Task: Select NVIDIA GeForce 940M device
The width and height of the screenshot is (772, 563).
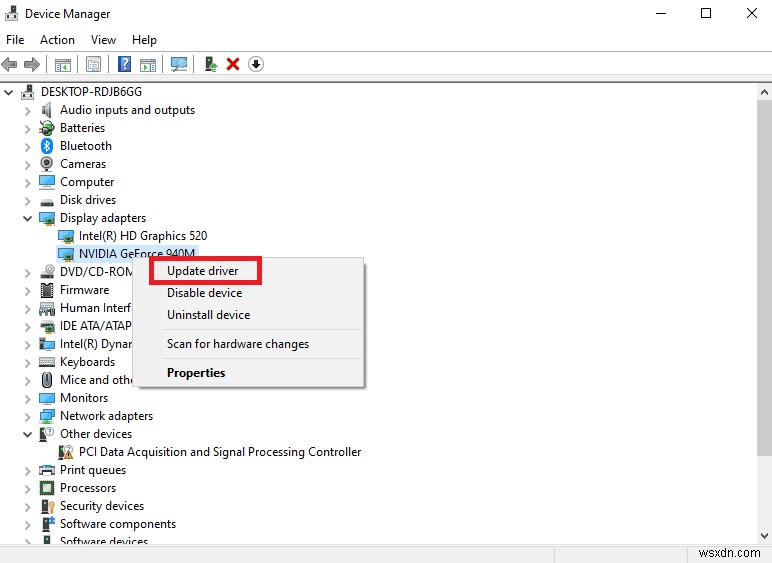Action: (136, 253)
